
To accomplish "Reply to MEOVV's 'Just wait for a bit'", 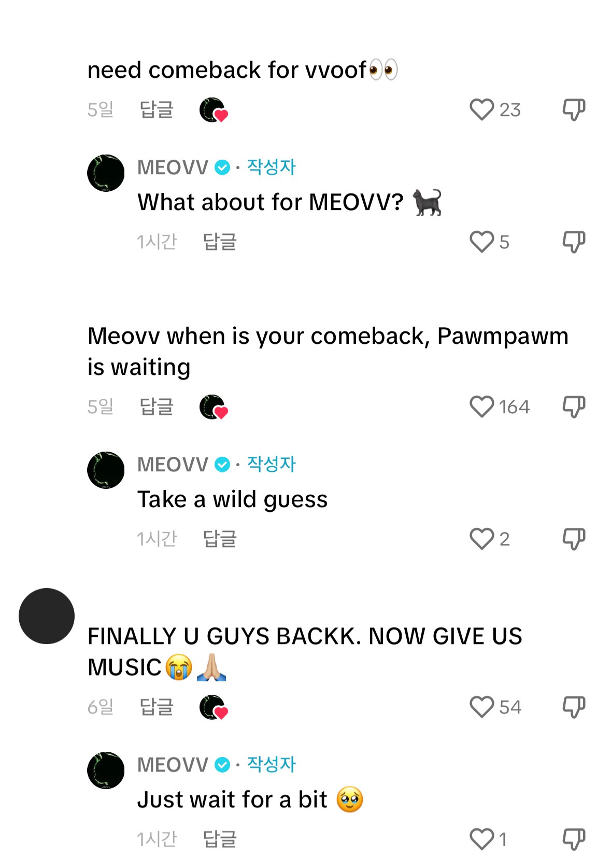I will pos(220,839).
